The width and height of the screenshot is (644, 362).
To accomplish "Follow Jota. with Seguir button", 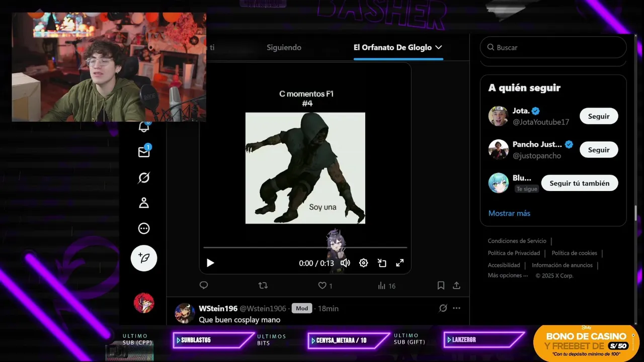I will (x=599, y=116).
